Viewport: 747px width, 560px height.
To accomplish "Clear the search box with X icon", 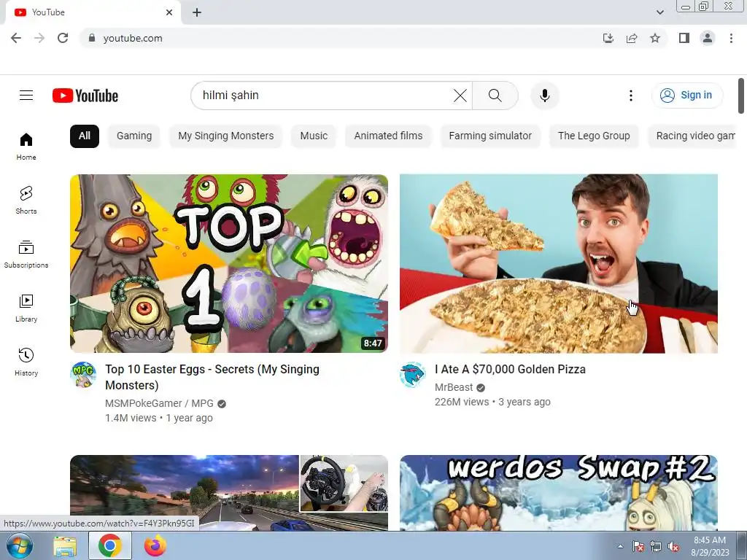I will [x=460, y=96].
